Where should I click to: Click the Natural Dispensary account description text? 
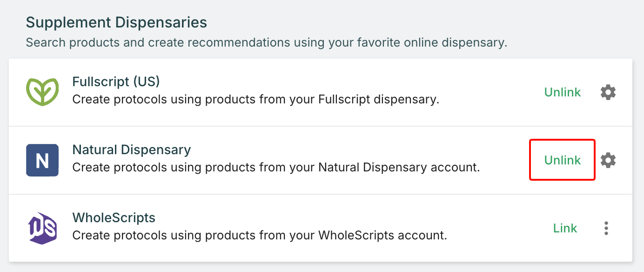point(276,168)
